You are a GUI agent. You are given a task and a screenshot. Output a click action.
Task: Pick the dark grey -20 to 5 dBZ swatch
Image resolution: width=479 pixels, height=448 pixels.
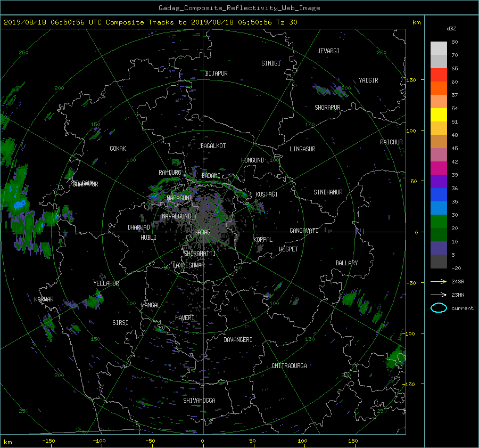pyautogui.click(x=439, y=261)
